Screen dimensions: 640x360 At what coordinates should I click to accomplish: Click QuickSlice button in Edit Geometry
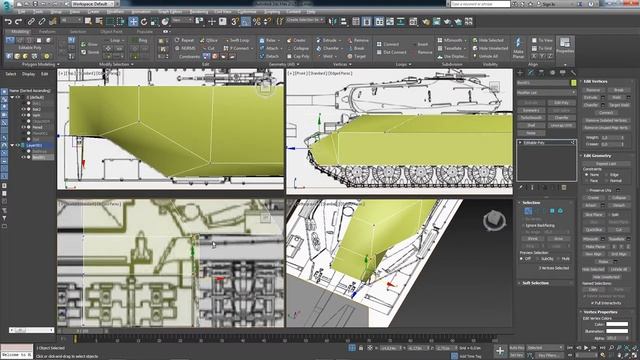594,229
